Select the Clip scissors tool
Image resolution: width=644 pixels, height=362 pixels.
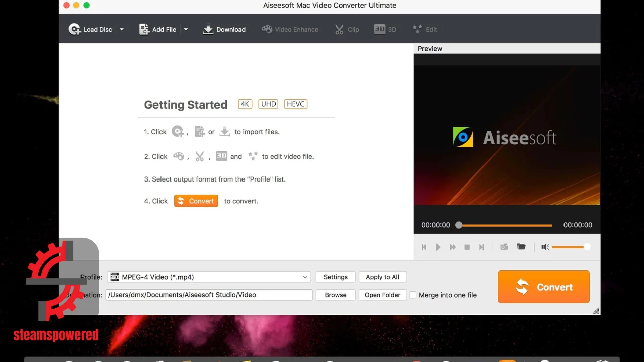tap(347, 29)
